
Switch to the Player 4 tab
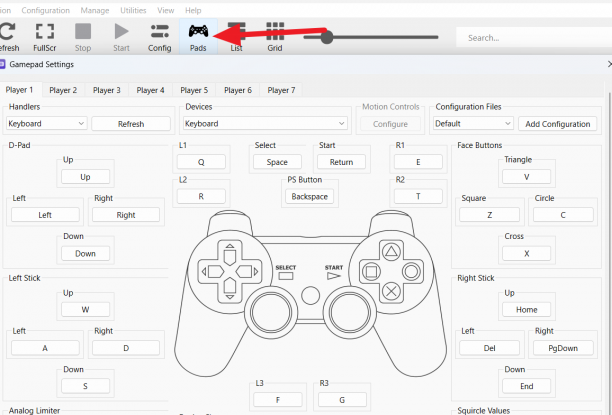[x=150, y=90]
